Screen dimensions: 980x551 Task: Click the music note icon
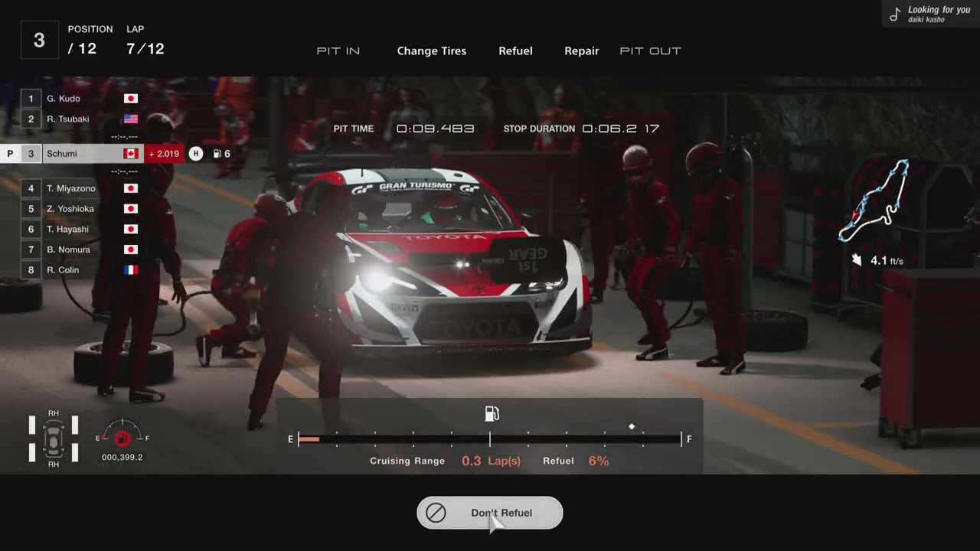coord(895,15)
